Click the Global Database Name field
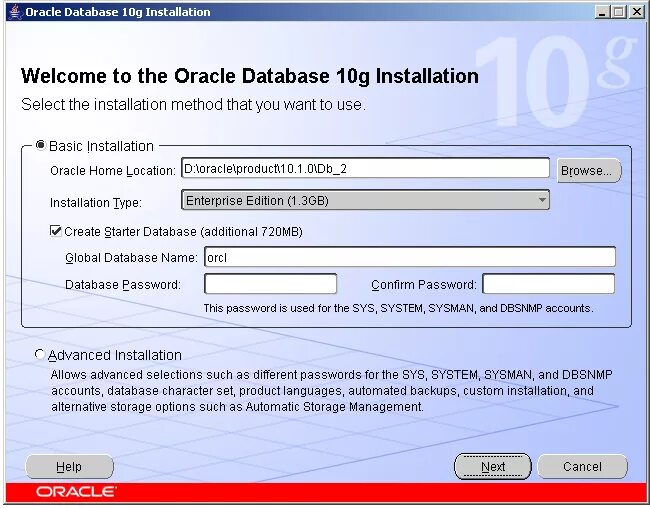 pyautogui.click(x=410, y=257)
